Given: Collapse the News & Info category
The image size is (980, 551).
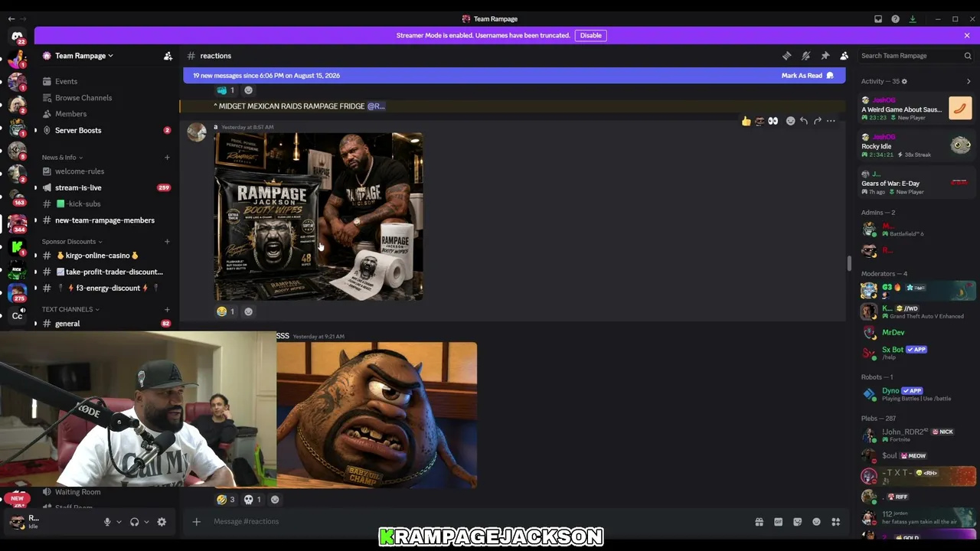Looking at the screenshot, I should pyautogui.click(x=62, y=158).
